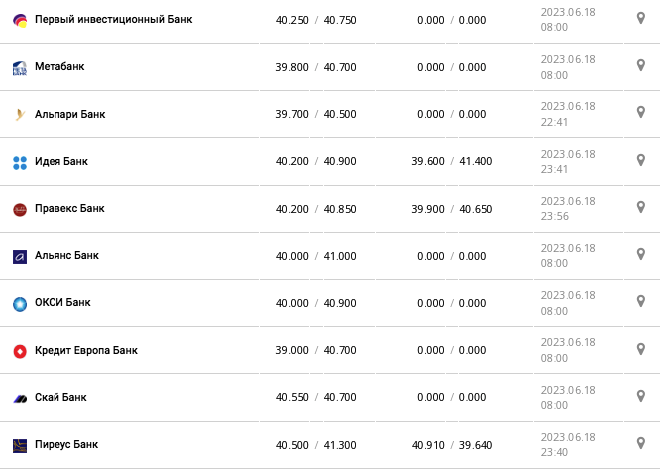
Task: Click the Кредит Европа Банк logo
Action: pyautogui.click(x=19, y=351)
